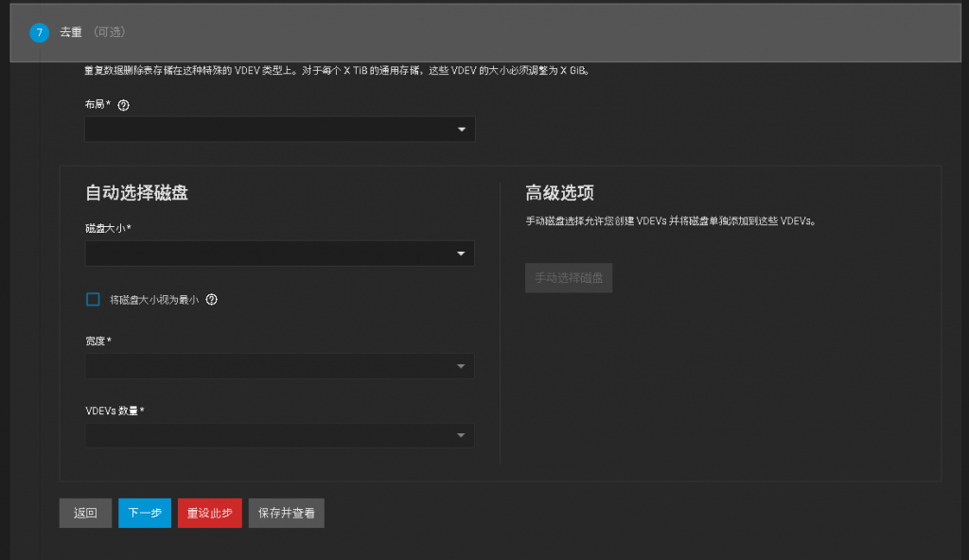Click the help icon next to 布局
969x560 pixels.
123,105
